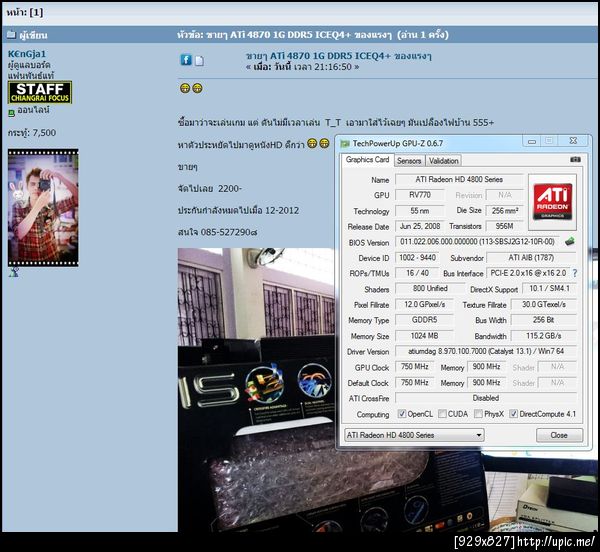
Task: Minimize the GPU-Z window
Action: (x=532, y=141)
